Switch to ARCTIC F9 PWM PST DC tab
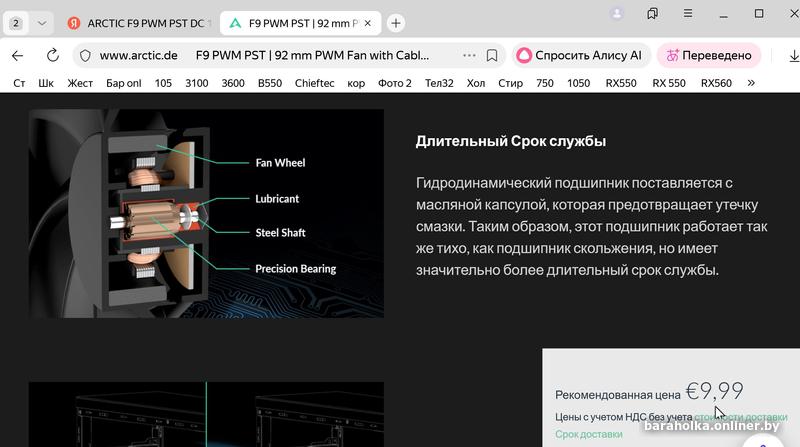 pos(139,23)
